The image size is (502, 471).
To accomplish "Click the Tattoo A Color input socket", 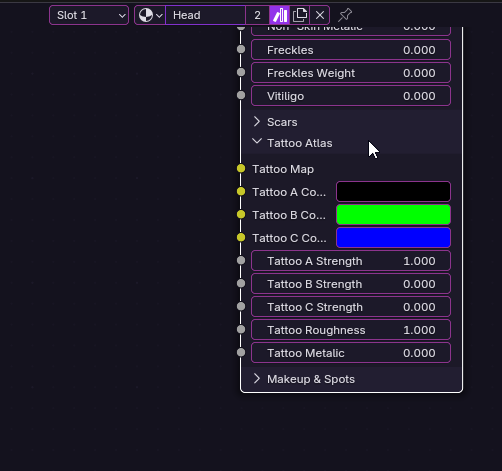I will click(241, 192).
